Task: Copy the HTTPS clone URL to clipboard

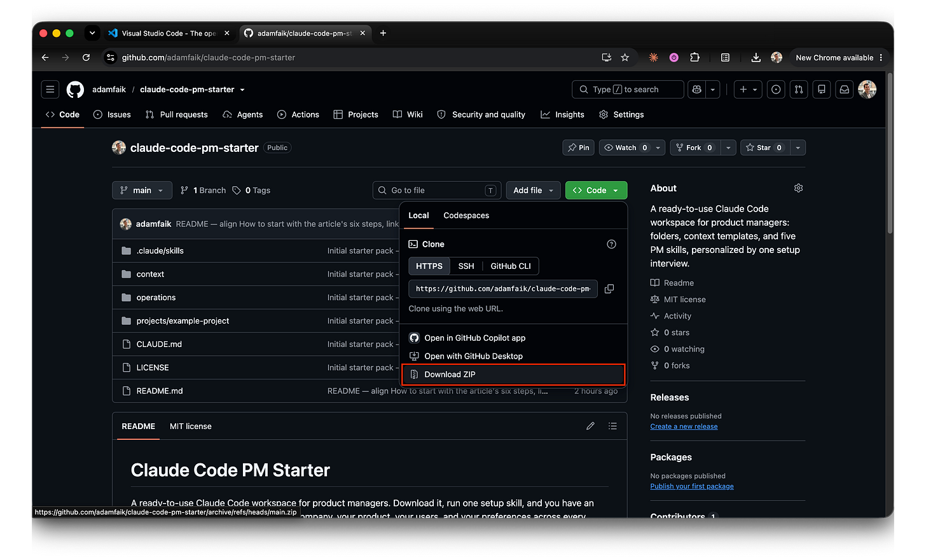Action: [609, 289]
